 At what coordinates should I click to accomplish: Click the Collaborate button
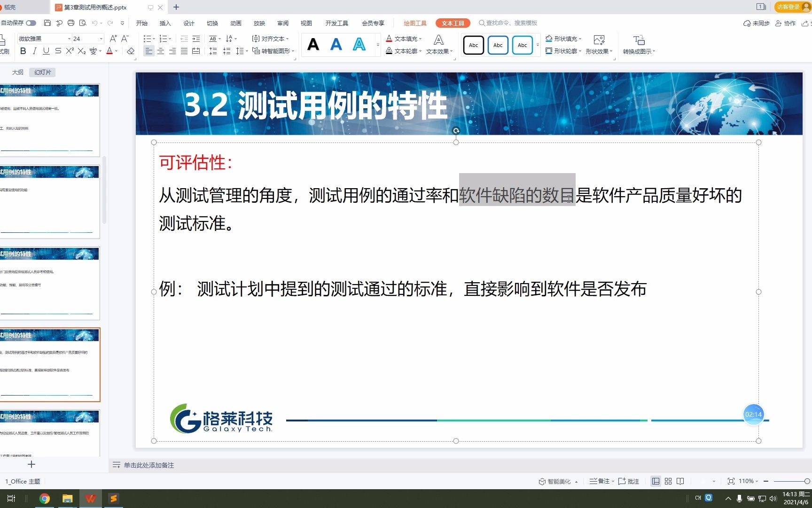point(786,23)
